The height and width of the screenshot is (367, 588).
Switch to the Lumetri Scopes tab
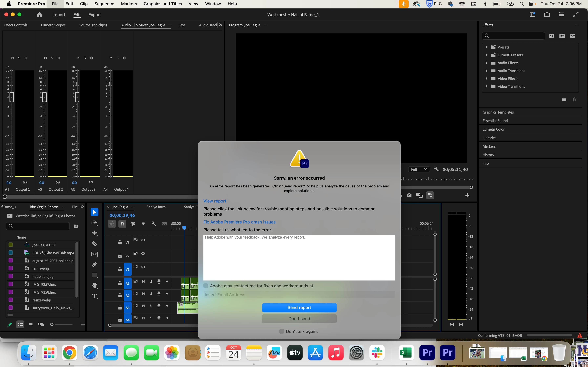click(53, 25)
